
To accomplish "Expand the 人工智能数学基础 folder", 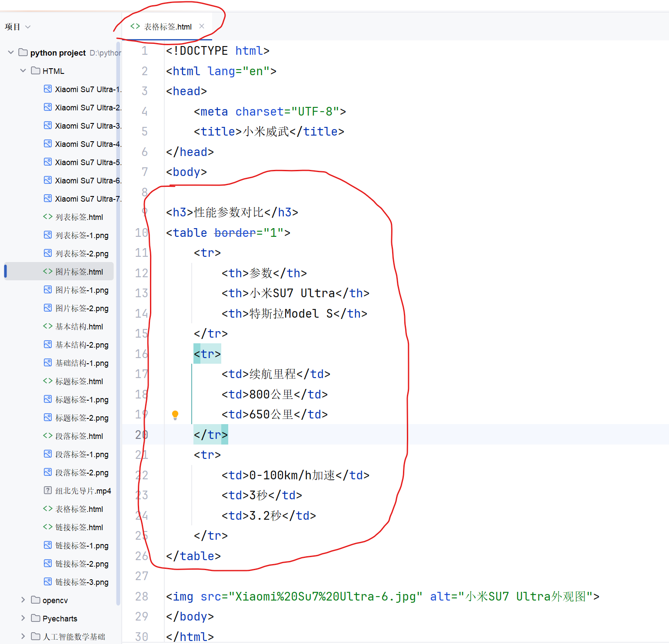I will [23, 636].
